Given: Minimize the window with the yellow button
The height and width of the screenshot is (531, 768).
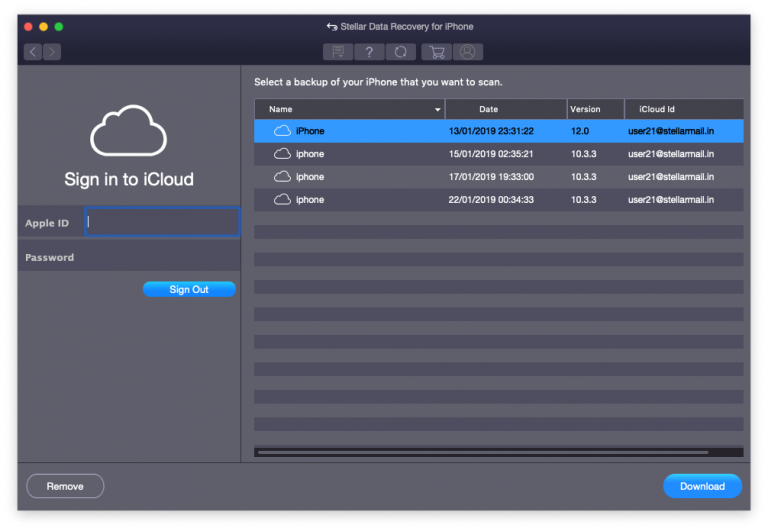Looking at the screenshot, I should [x=44, y=26].
